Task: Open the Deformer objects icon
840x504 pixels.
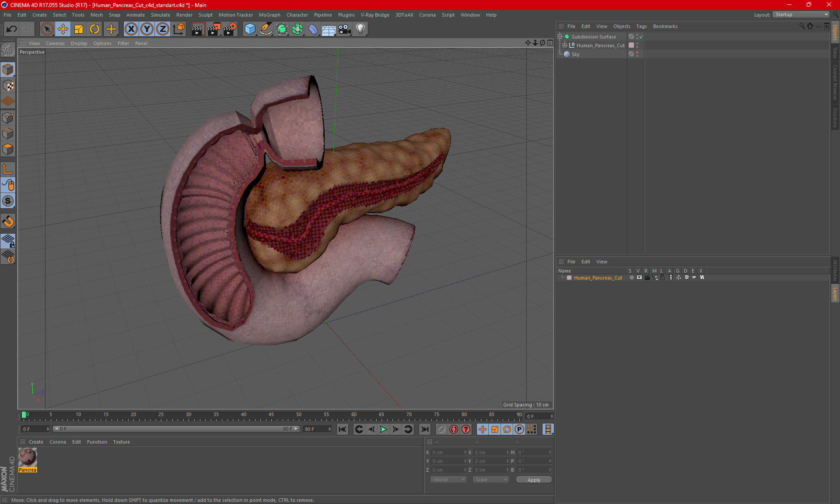Action: (x=313, y=29)
